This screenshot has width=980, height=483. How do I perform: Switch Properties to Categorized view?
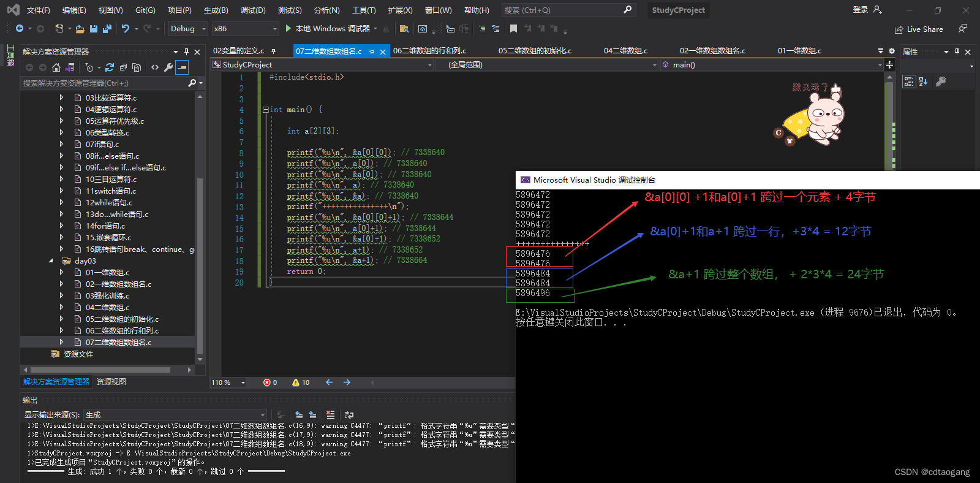tap(909, 82)
